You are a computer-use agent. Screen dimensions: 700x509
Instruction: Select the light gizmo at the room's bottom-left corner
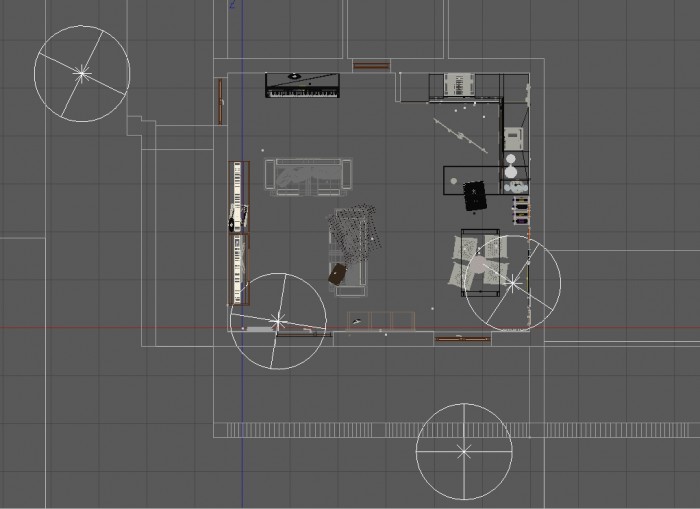pos(279,321)
